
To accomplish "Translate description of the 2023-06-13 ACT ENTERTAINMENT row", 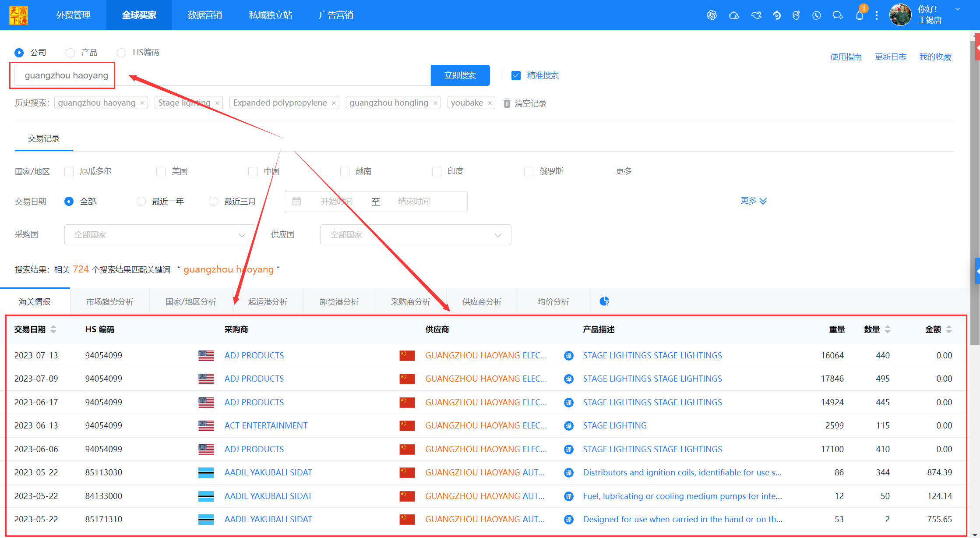I will (568, 425).
